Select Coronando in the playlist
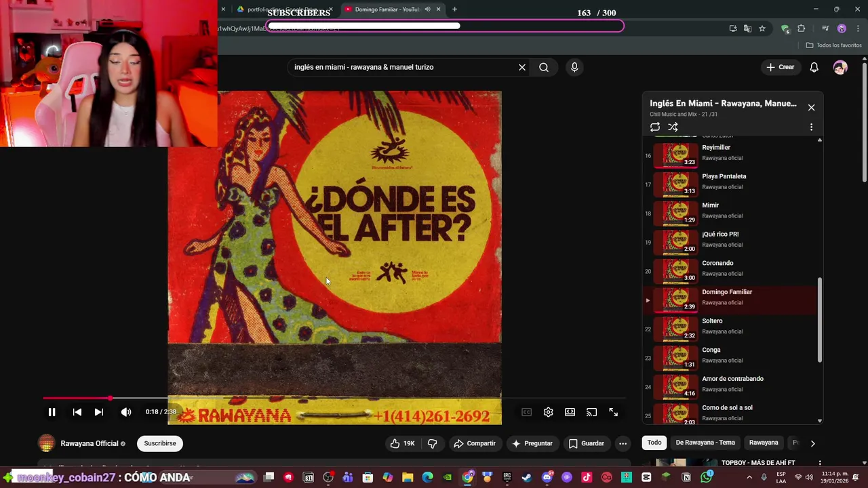Image resolution: width=868 pixels, height=488 pixels. (730, 271)
